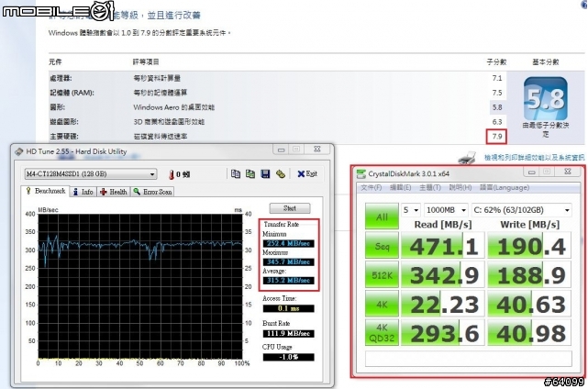Click the 471.1 sequential read value
The width and height of the screenshot is (588, 389).
(x=443, y=246)
